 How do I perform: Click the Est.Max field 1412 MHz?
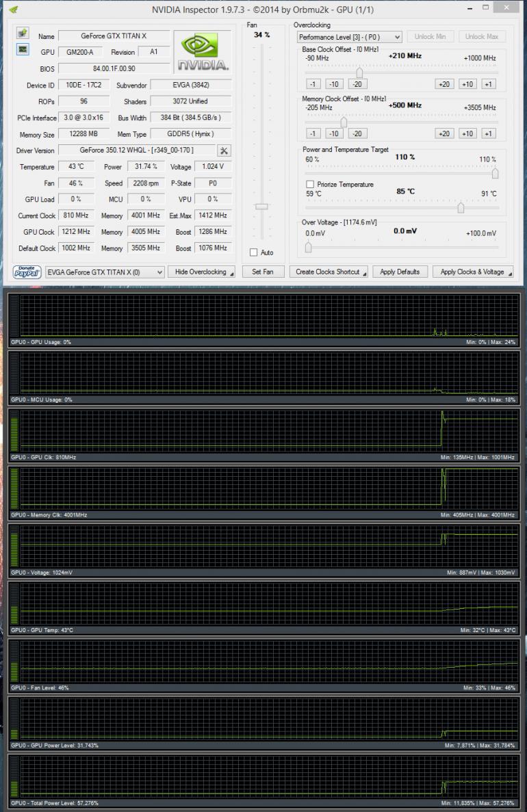[x=213, y=215]
